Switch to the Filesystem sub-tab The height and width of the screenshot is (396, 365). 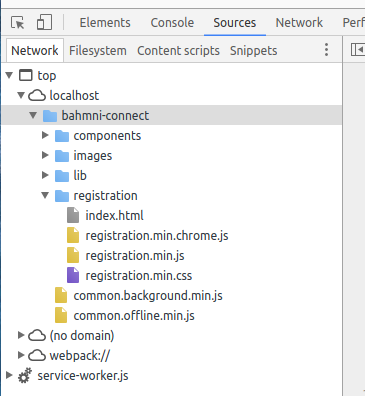coord(98,51)
